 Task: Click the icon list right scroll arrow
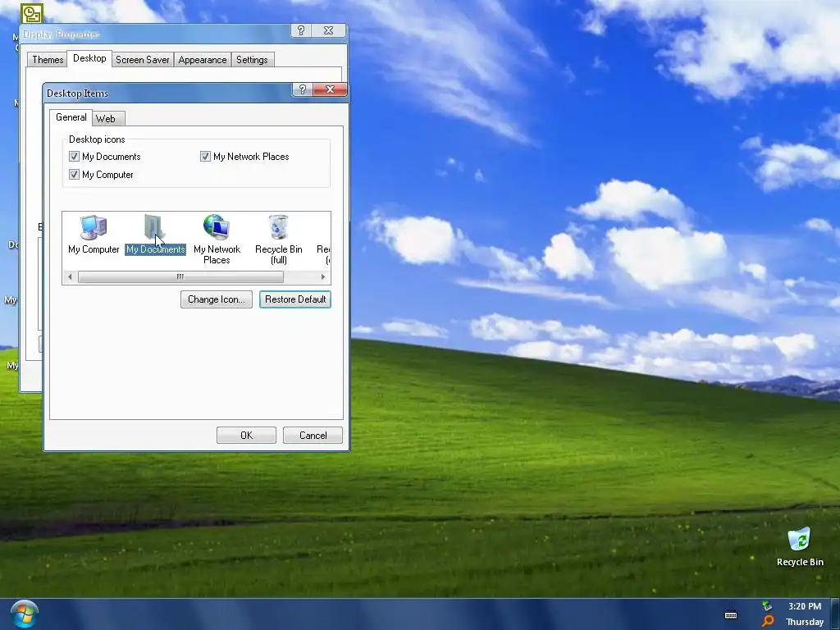pyautogui.click(x=323, y=277)
